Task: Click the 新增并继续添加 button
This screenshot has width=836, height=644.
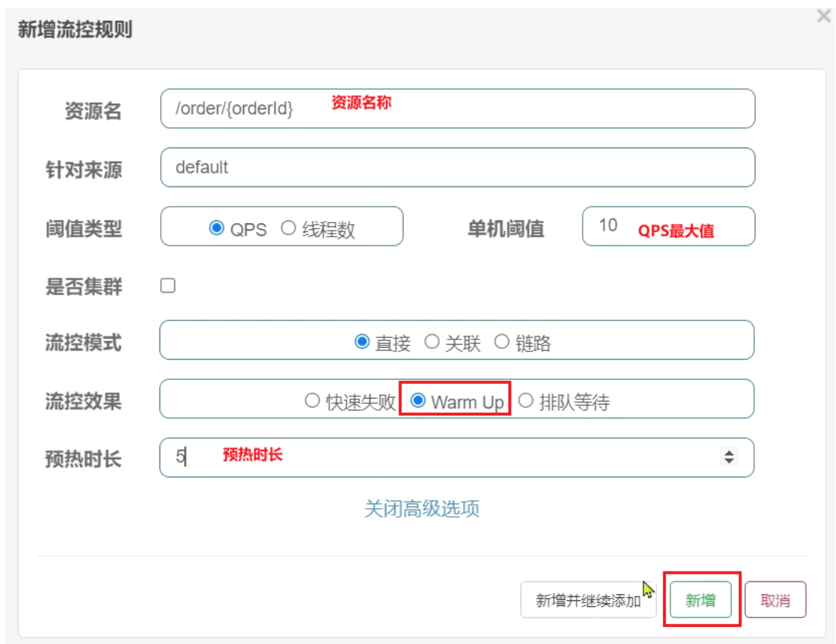Action: [x=588, y=600]
